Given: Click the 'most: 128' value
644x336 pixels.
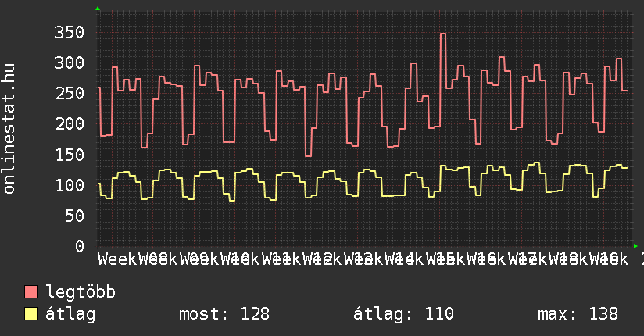Looking at the screenshot, I should (224, 314).
